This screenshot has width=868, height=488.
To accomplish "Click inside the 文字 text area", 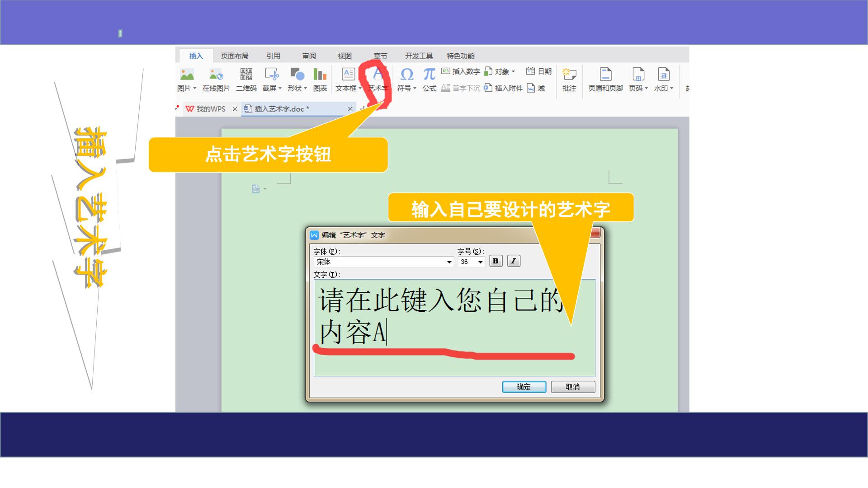I will pyautogui.click(x=455, y=328).
